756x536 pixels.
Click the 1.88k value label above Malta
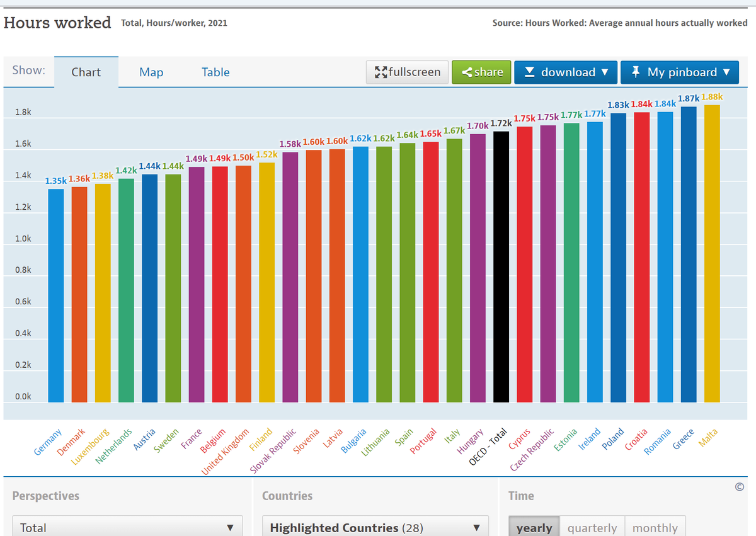pos(712,96)
